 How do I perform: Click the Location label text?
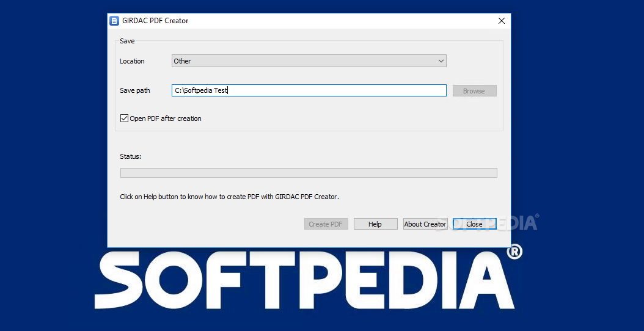tap(132, 61)
